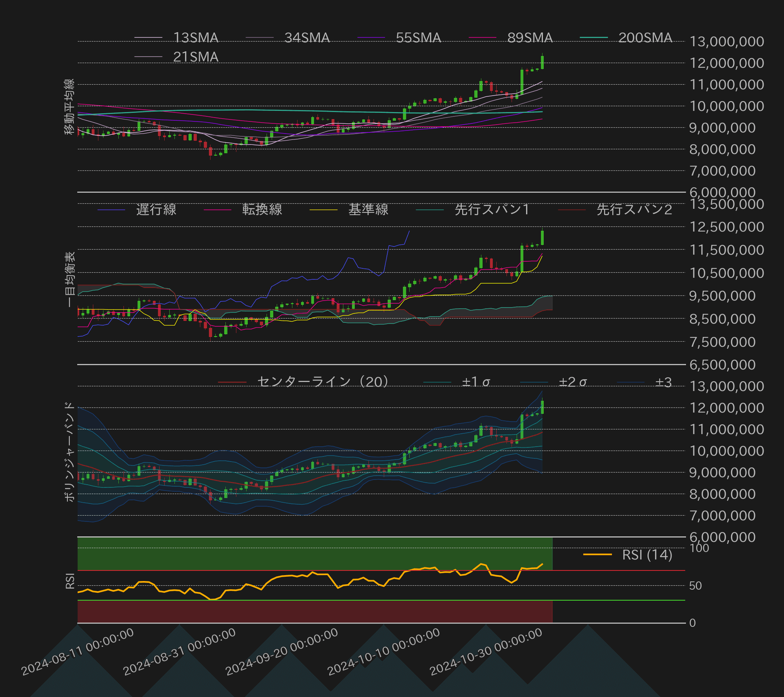Viewport: 784px width, 697px height.
Task: Toggle the 34SMA line visibility
Action: [x=259, y=38]
